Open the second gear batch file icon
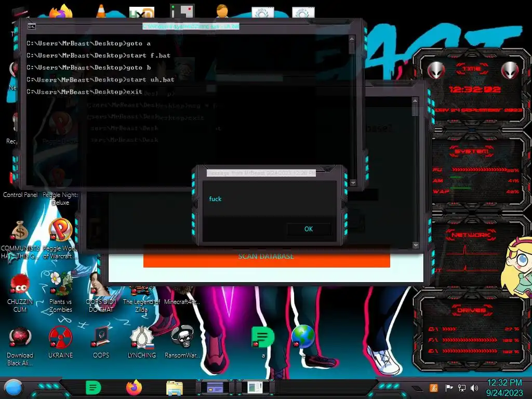Viewport: 532px width, 399px height. pos(303,13)
